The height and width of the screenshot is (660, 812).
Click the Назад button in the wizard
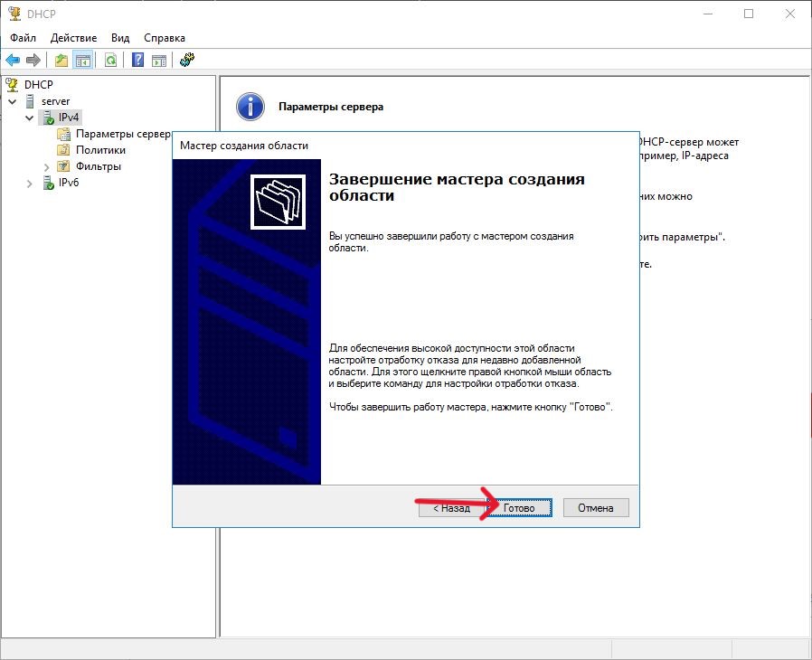point(451,508)
